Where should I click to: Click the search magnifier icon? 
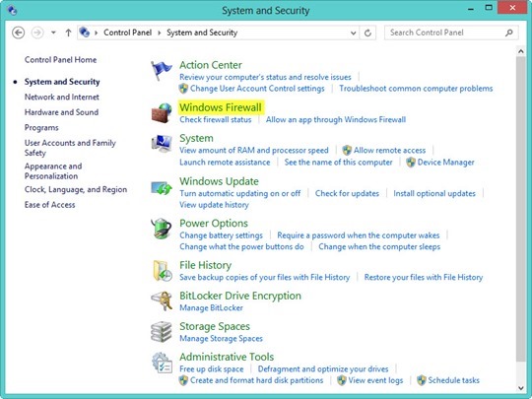tap(509, 33)
